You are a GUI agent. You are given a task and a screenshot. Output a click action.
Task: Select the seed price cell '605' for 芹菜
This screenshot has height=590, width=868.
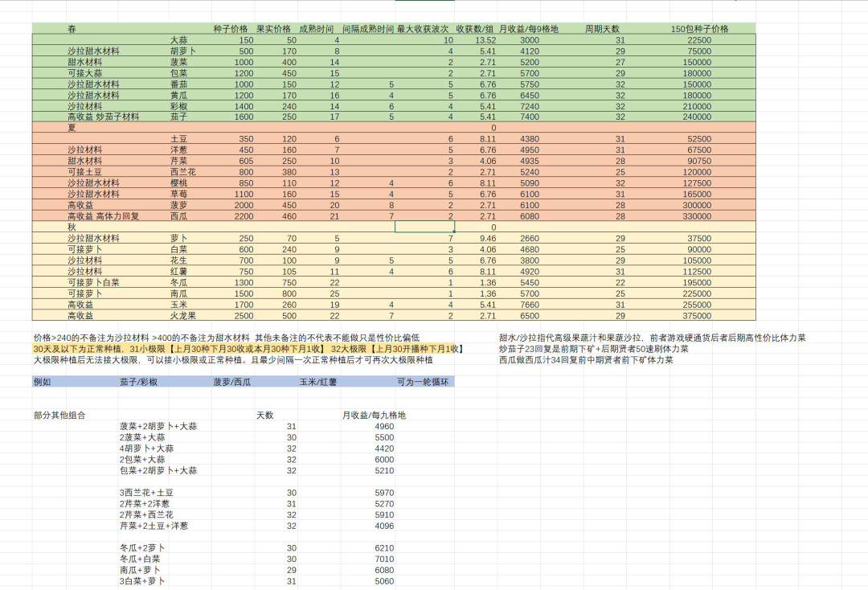coord(246,161)
